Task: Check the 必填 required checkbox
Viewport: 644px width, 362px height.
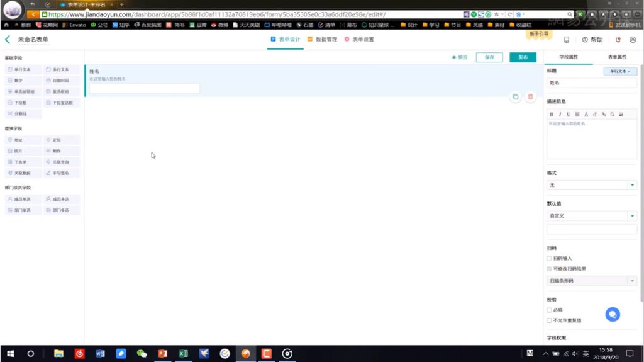Action: click(549, 310)
